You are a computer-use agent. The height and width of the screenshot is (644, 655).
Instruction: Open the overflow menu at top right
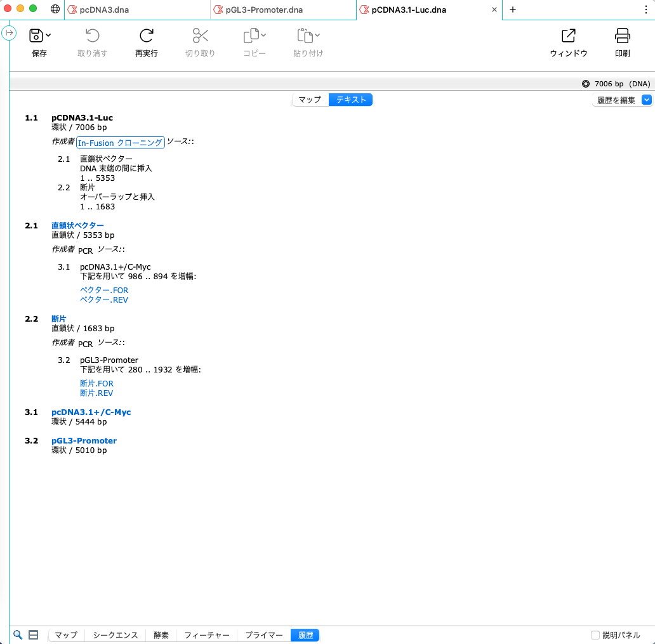point(647,10)
